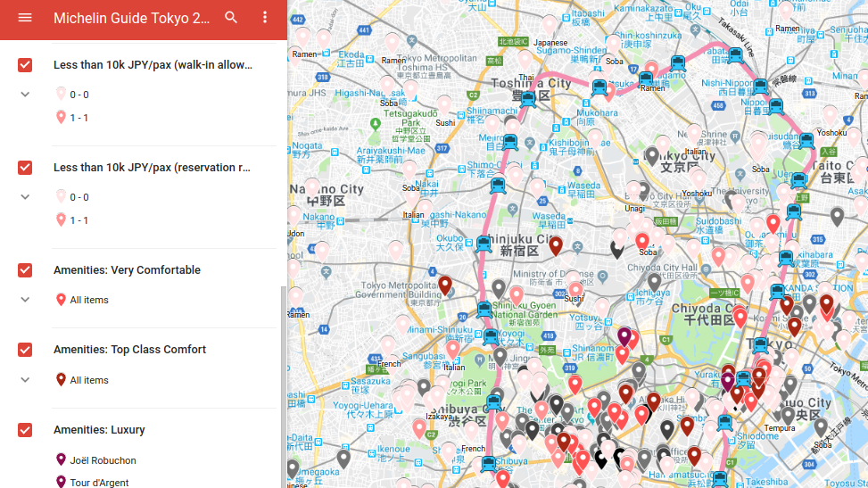Click the train station icon at Yoyogi
Screen dimensions: 868x488
(491, 336)
